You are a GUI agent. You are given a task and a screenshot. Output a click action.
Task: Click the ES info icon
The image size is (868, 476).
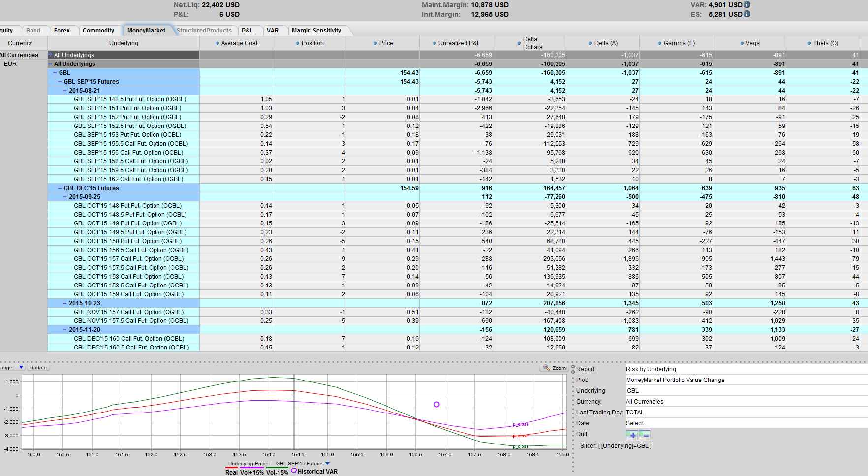tap(747, 14)
